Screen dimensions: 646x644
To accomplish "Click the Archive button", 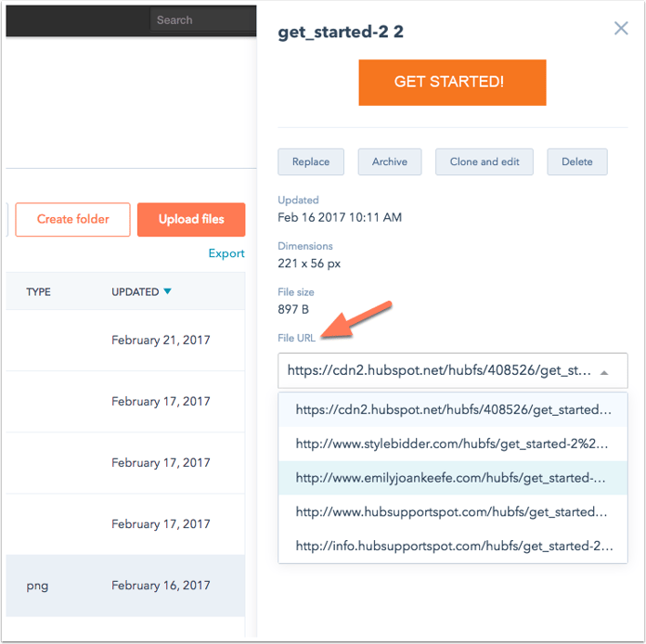I will tap(389, 161).
